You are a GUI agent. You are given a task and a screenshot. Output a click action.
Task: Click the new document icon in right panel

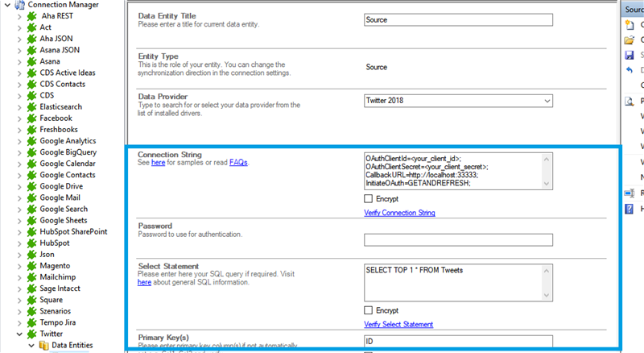pos(630,25)
